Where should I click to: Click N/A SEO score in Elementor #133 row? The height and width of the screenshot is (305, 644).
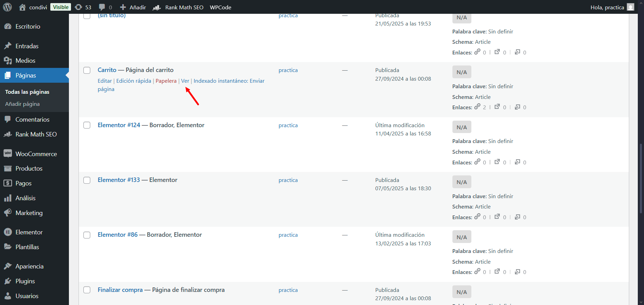[x=462, y=182]
